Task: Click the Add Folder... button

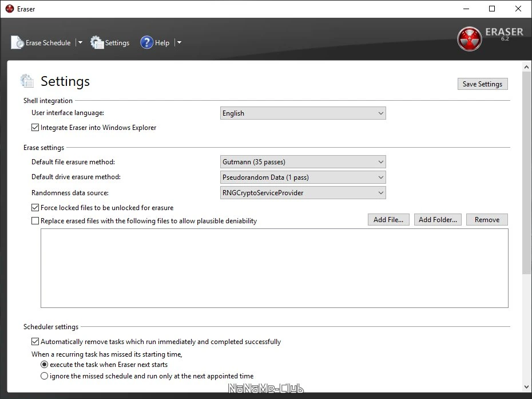Action: [x=438, y=220]
